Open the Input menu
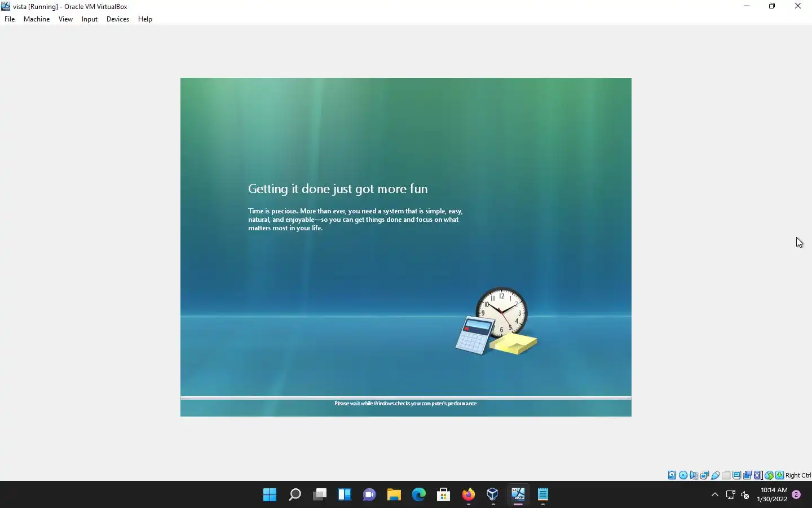Image resolution: width=812 pixels, height=508 pixels. pyautogui.click(x=90, y=19)
